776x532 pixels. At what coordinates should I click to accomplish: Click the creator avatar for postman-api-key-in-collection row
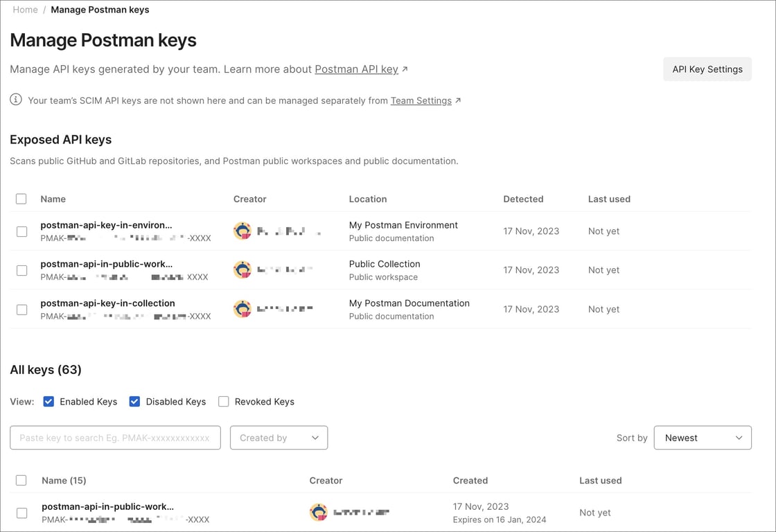pyautogui.click(x=242, y=308)
